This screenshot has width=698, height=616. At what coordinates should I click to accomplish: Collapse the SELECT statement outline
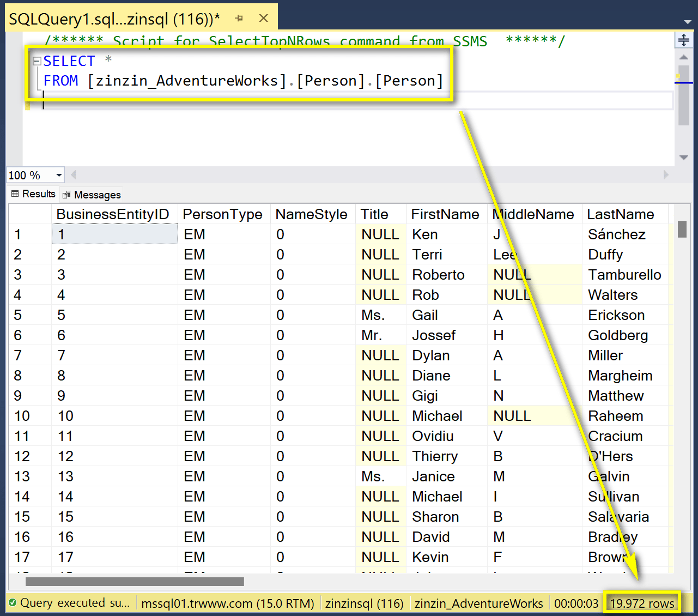[37, 61]
